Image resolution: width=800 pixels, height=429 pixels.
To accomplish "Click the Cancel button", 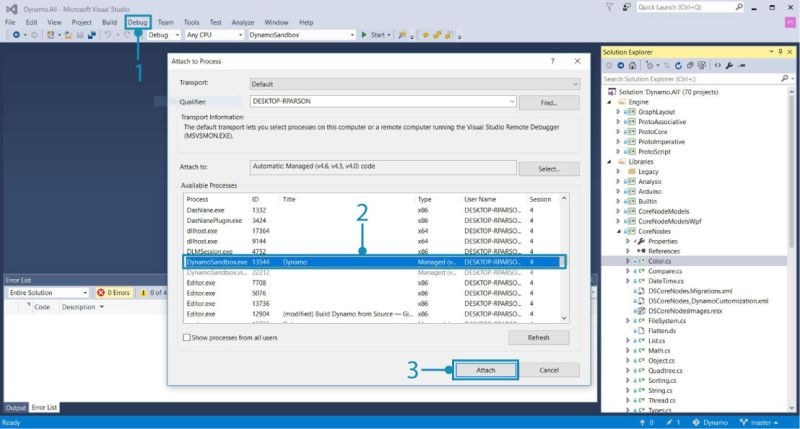I will click(549, 370).
